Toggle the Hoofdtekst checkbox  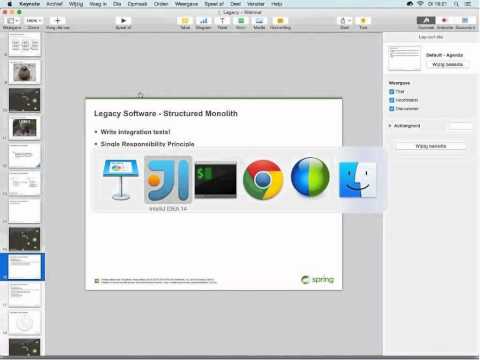click(x=392, y=100)
